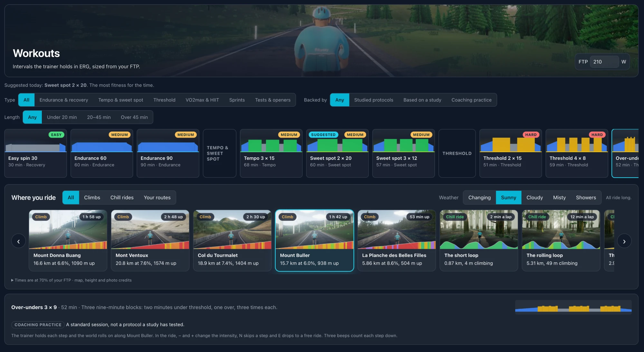Viewport: 644px width, 352px height.
Task: Open the Endurance 60 workout card
Action: coord(102,153)
